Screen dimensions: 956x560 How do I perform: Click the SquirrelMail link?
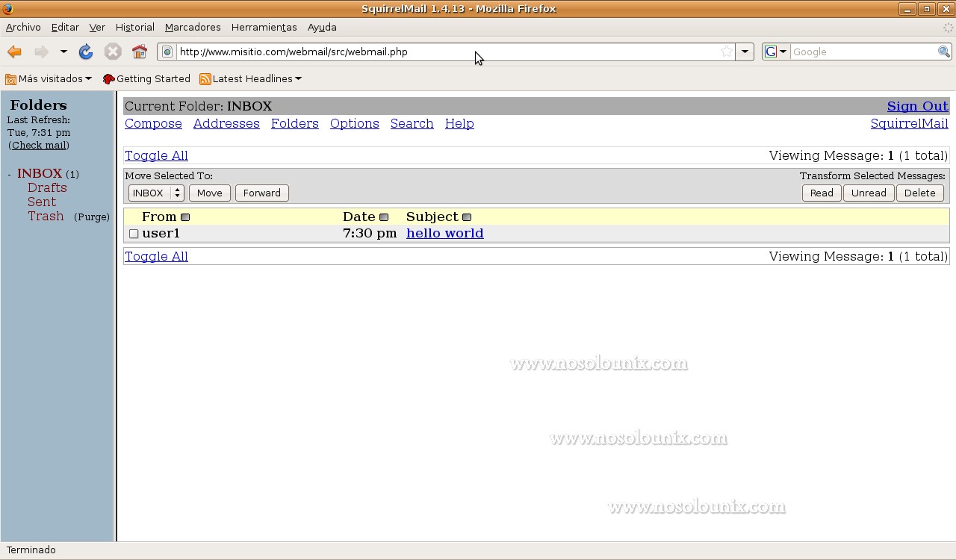[x=909, y=123]
